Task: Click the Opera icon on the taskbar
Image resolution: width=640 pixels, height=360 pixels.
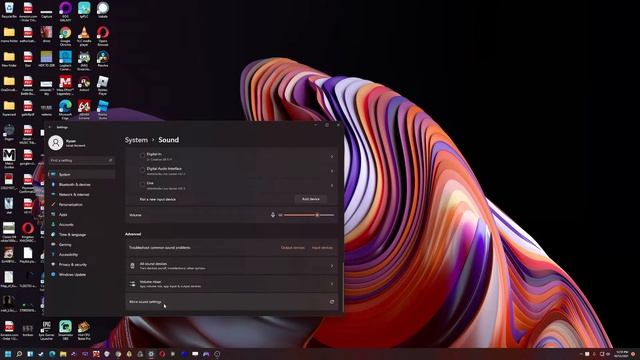Action: click(x=162, y=354)
